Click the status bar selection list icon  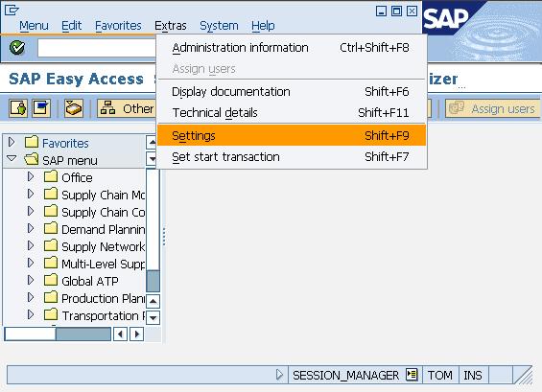(412, 375)
